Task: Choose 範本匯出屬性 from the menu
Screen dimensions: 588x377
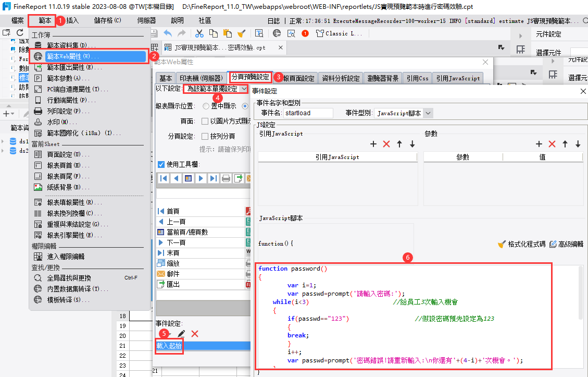Action: (70, 67)
